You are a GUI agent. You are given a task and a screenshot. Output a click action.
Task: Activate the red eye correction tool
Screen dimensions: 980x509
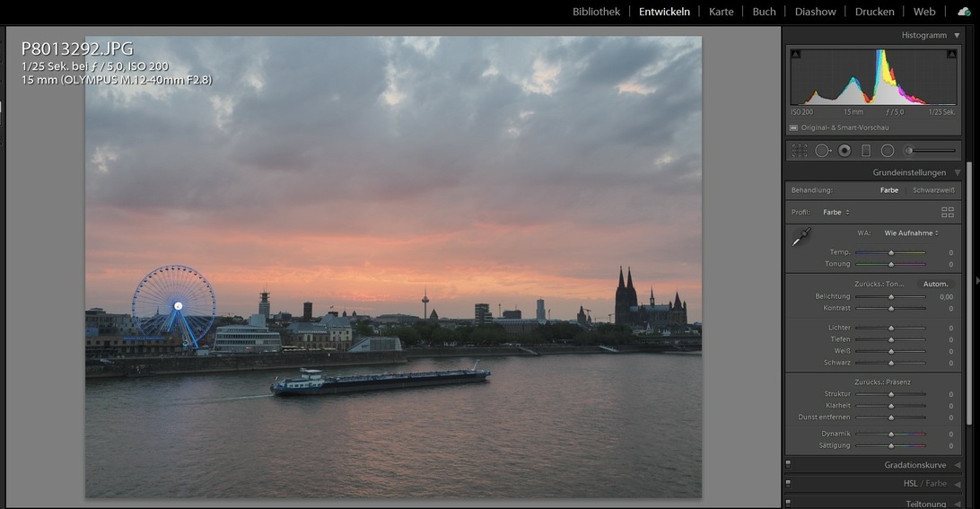pos(844,151)
